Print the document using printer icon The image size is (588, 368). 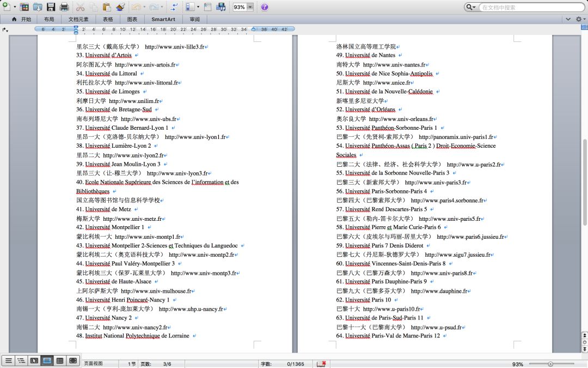[64, 7]
